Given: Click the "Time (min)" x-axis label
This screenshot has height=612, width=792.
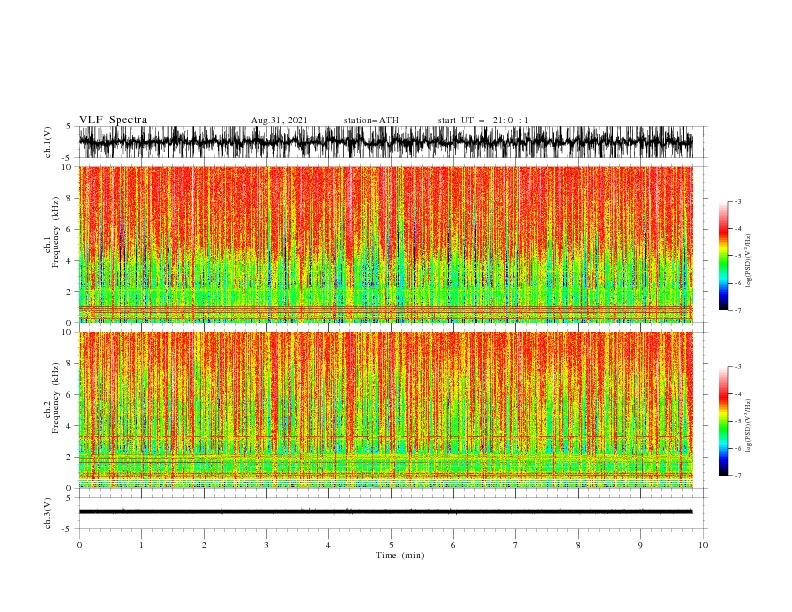Looking at the screenshot, I should tap(400, 555).
